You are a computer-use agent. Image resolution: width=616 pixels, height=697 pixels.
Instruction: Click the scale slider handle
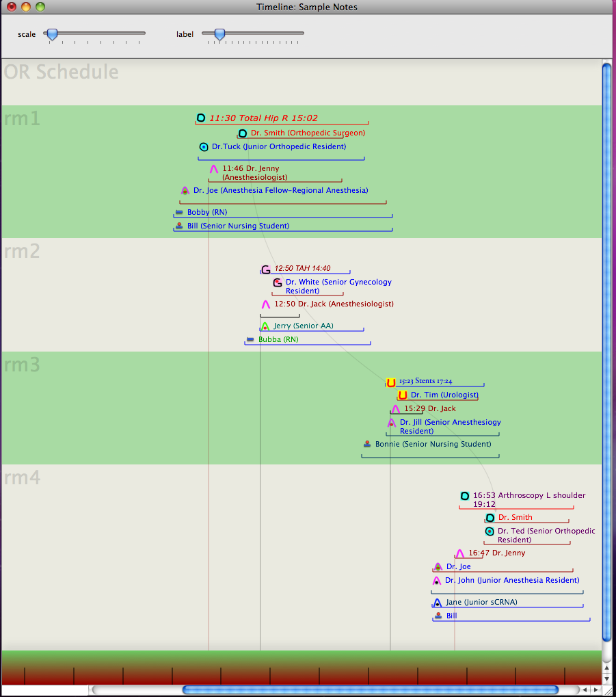pyautogui.click(x=51, y=34)
